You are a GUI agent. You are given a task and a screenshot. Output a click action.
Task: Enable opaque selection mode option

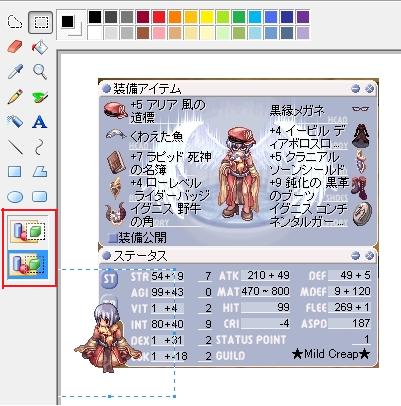point(28,231)
